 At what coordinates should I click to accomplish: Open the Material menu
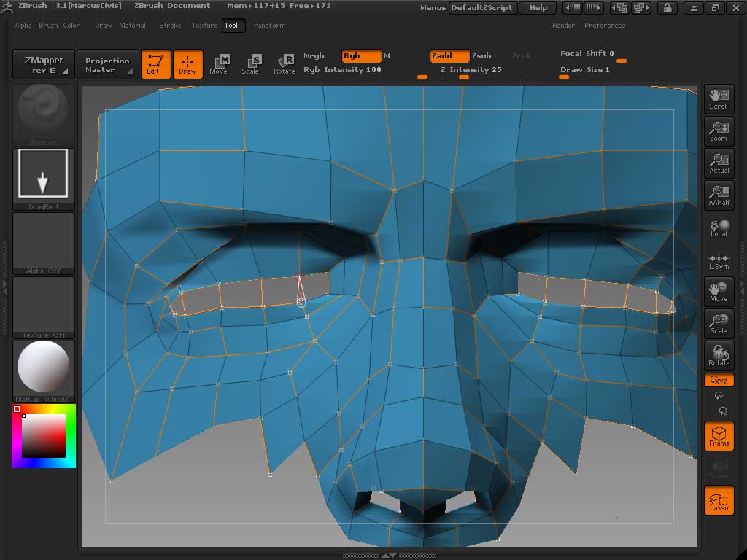(133, 26)
